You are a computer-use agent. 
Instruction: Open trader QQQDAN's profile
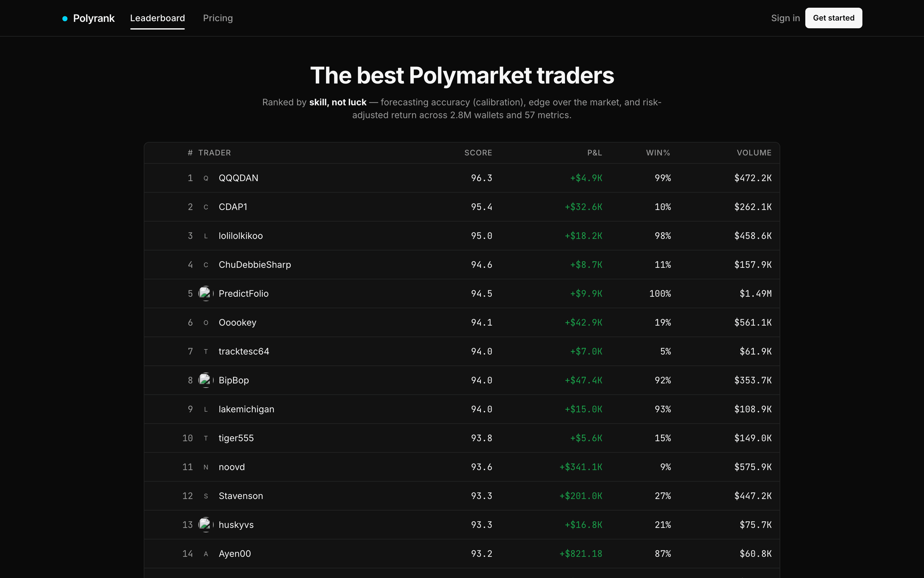pyautogui.click(x=238, y=178)
